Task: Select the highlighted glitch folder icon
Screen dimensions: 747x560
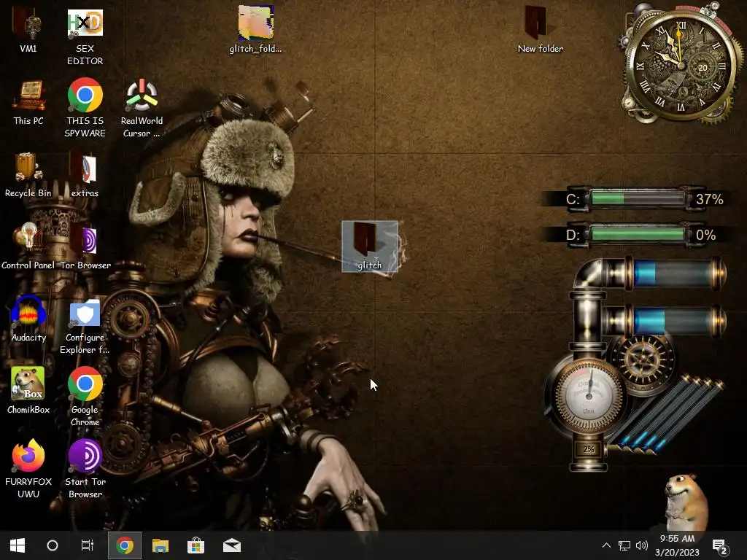Action: (370, 246)
